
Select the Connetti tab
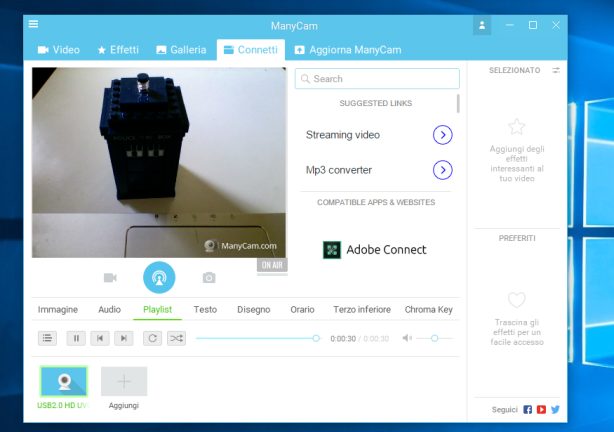pos(251,50)
